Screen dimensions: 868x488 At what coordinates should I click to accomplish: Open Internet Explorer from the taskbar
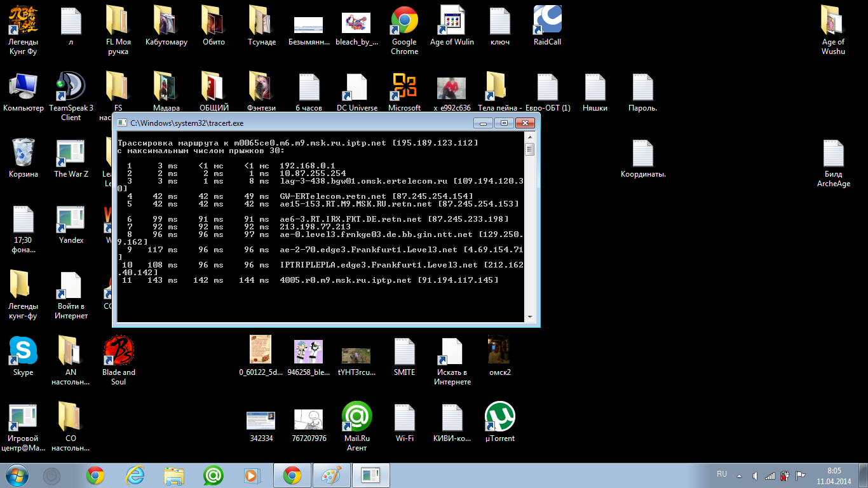click(135, 475)
